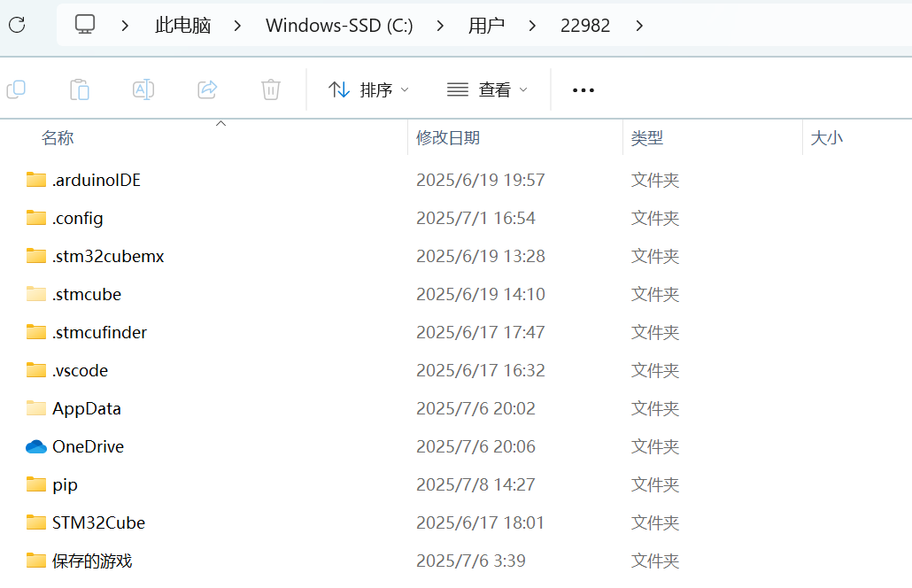Click the AppData folder name
912x588 pixels.
click(87, 409)
